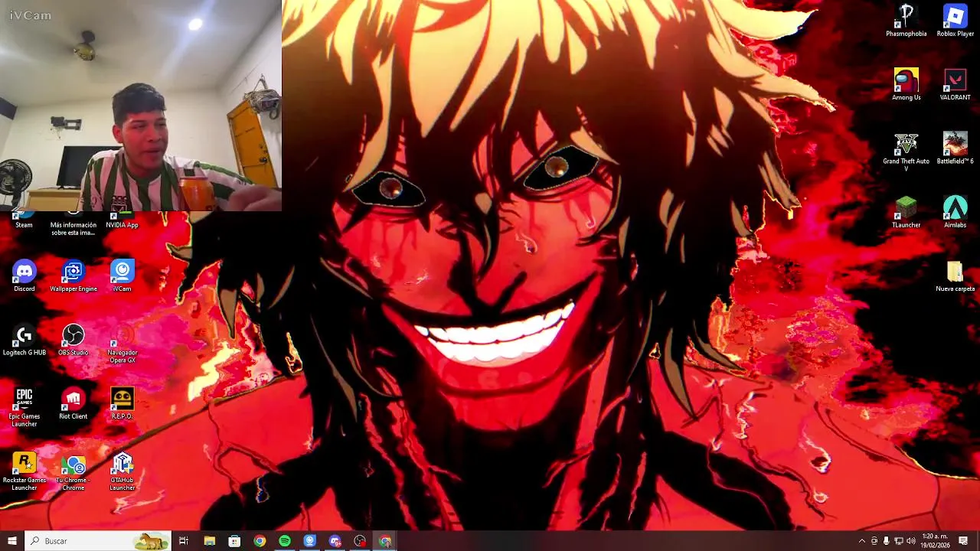This screenshot has width=980, height=551.
Task: Open the clock and calendar flyout
Action: point(936,541)
